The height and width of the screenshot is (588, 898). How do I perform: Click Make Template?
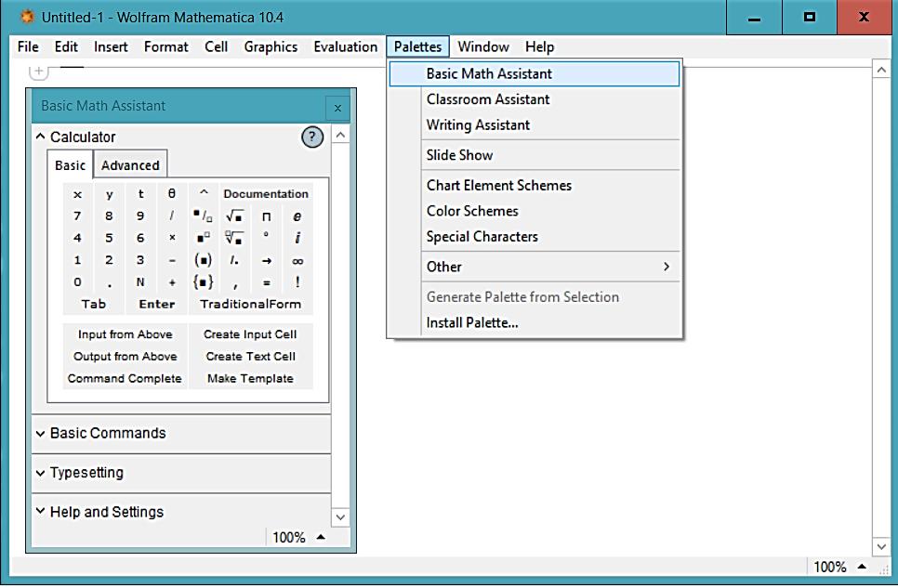[x=250, y=378]
